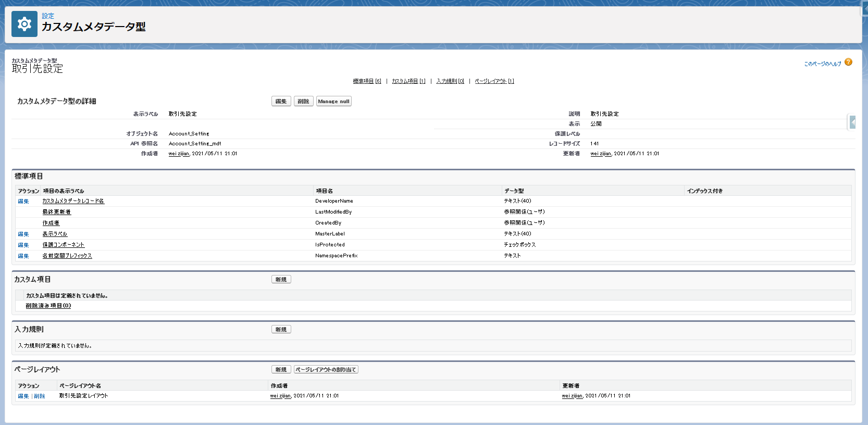Select the MasterLabel field name cell
The width and height of the screenshot is (868, 425).
coord(330,234)
